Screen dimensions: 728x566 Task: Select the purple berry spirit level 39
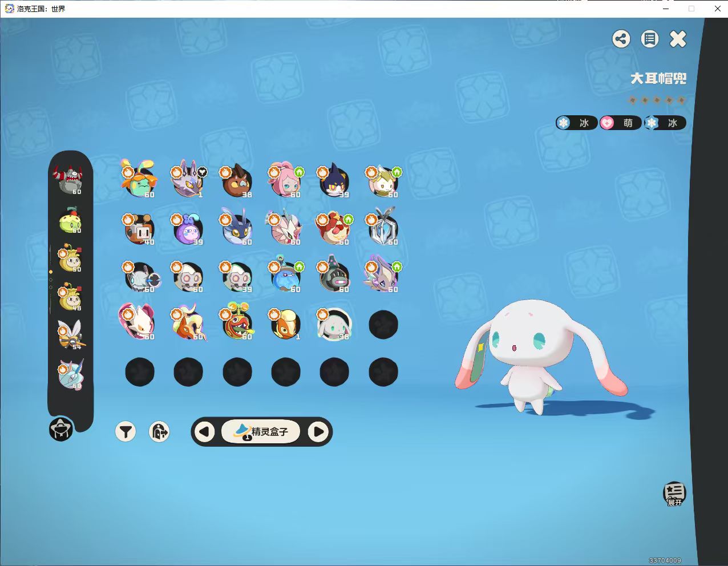click(188, 228)
